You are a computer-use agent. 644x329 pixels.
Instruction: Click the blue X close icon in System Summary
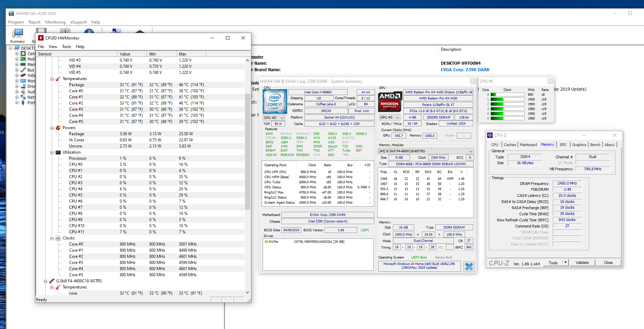click(469, 266)
